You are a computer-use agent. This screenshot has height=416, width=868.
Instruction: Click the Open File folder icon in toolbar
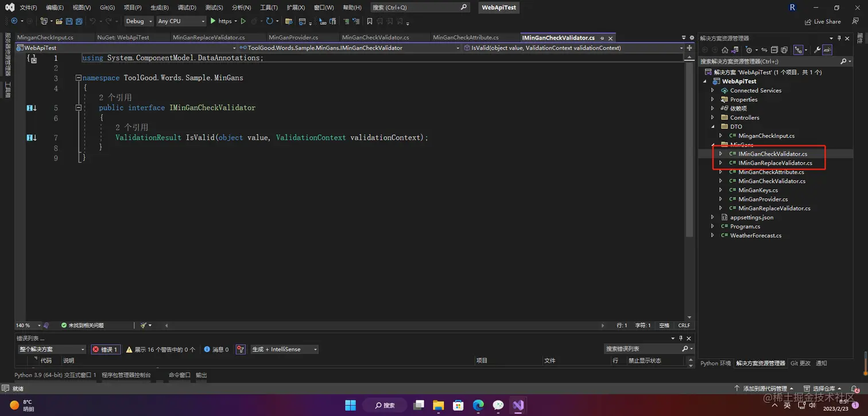pyautogui.click(x=59, y=21)
